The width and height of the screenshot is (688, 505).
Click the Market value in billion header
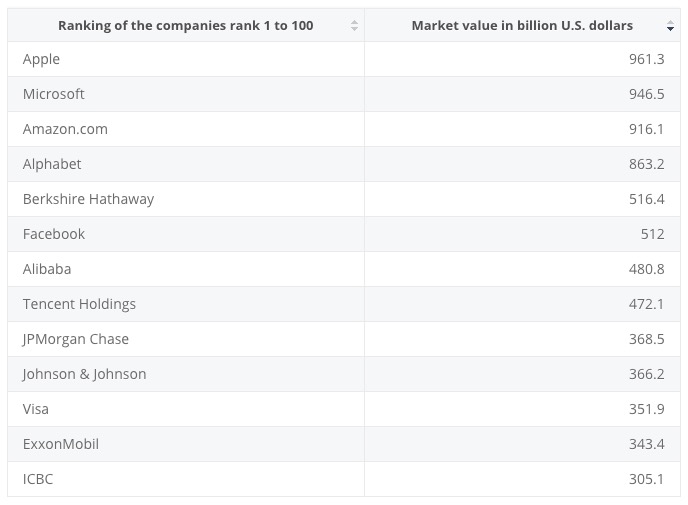[522, 26]
